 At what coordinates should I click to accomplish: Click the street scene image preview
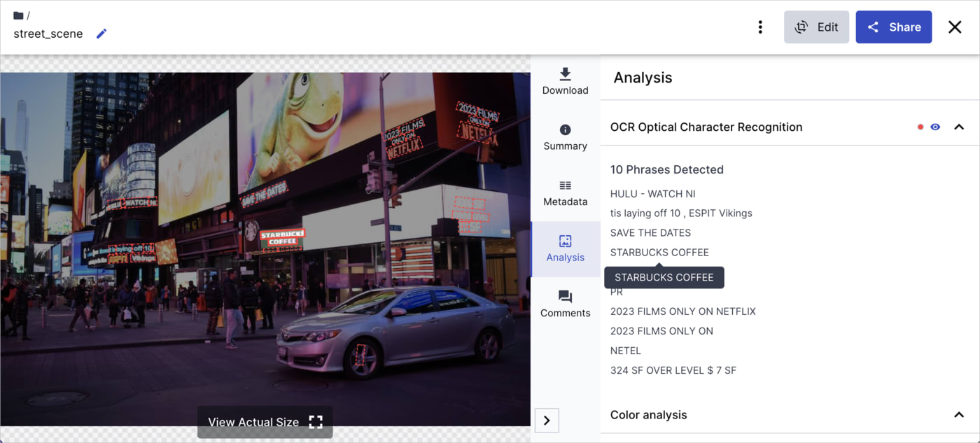(x=265, y=249)
